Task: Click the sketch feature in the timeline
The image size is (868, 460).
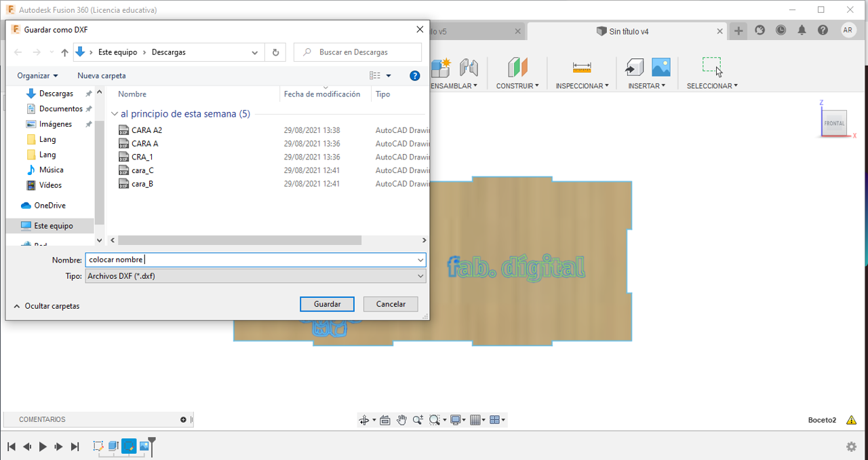Action: point(98,446)
